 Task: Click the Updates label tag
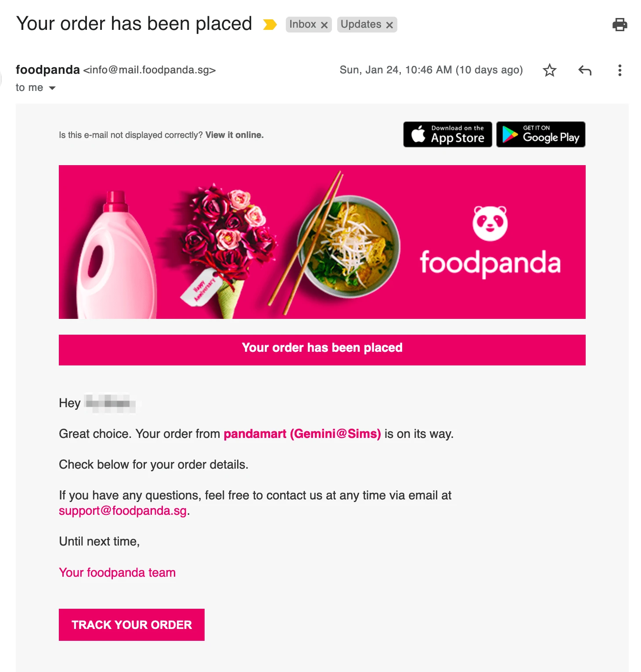pos(361,25)
